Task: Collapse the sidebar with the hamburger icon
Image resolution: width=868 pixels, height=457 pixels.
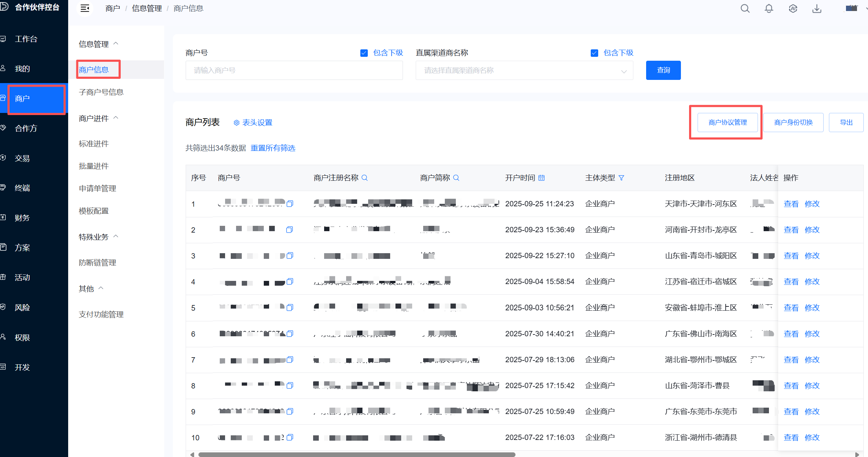Action: [x=85, y=8]
